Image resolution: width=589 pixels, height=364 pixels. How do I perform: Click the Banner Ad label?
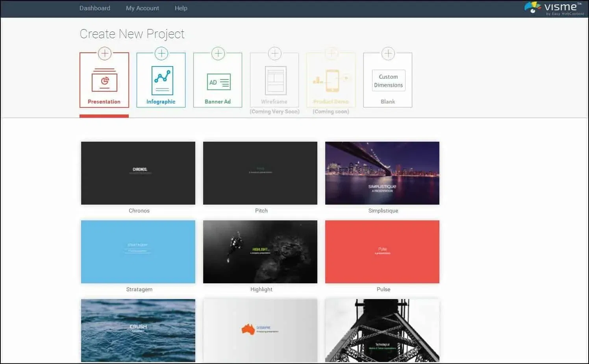218,102
